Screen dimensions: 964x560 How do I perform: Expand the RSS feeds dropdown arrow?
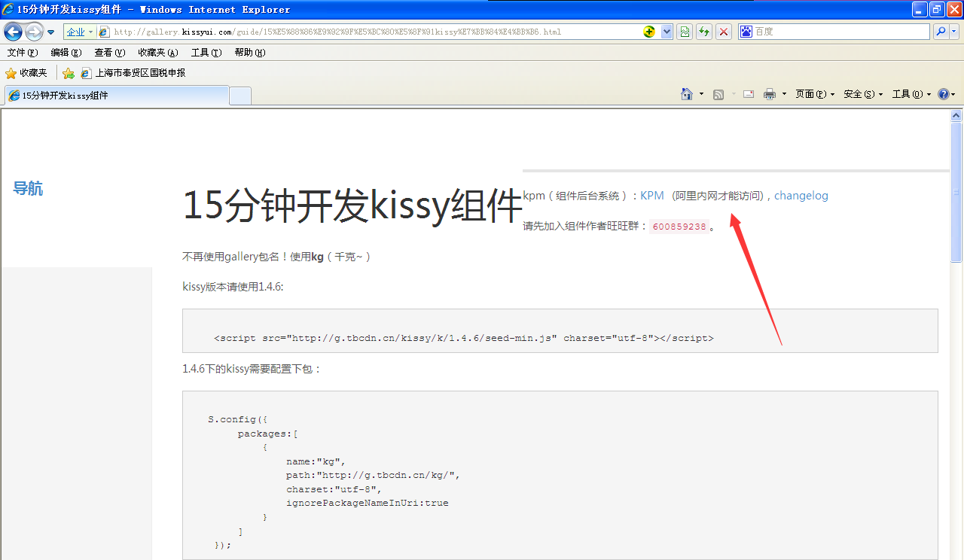[734, 94]
